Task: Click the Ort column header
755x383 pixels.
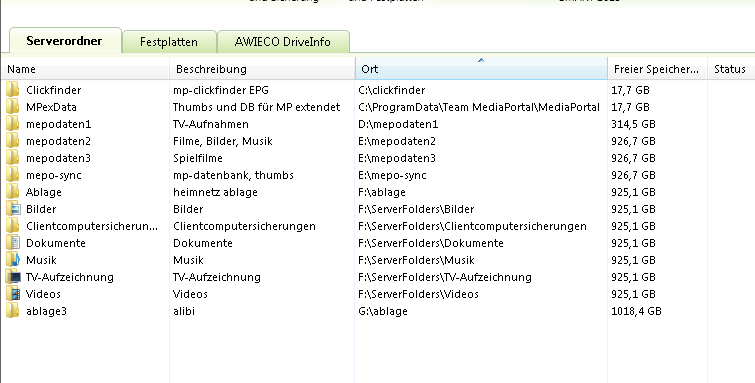Action: [x=481, y=69]
